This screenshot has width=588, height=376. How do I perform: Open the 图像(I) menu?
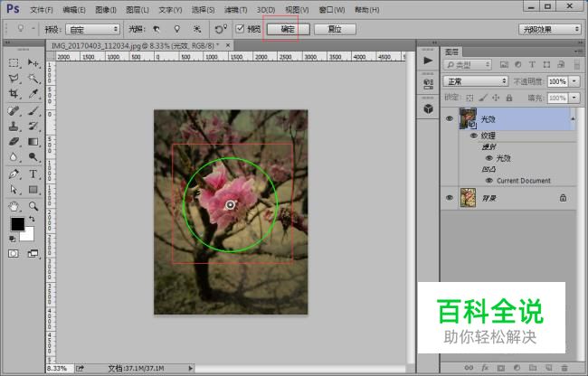[x=106, y=10]
